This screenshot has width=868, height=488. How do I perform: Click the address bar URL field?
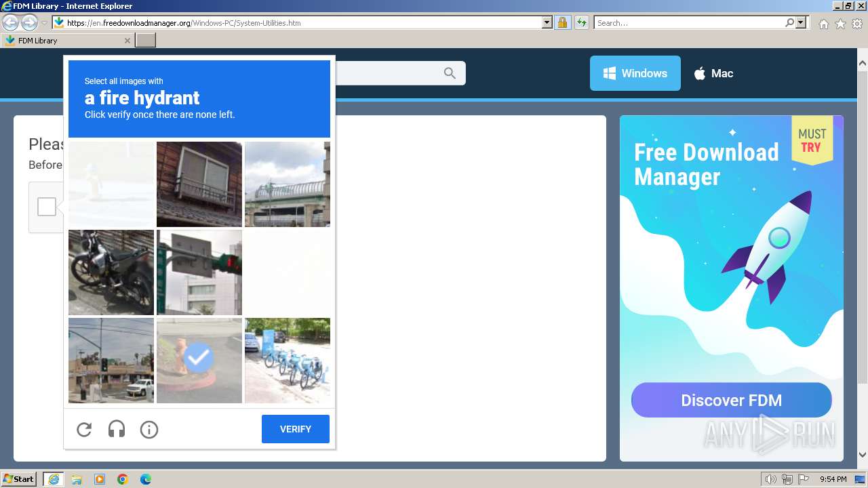303,22
